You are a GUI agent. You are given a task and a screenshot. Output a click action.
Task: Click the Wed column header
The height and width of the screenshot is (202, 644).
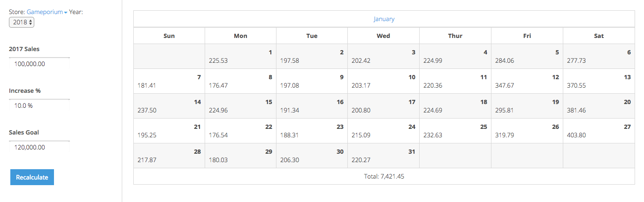coord(383,36)
